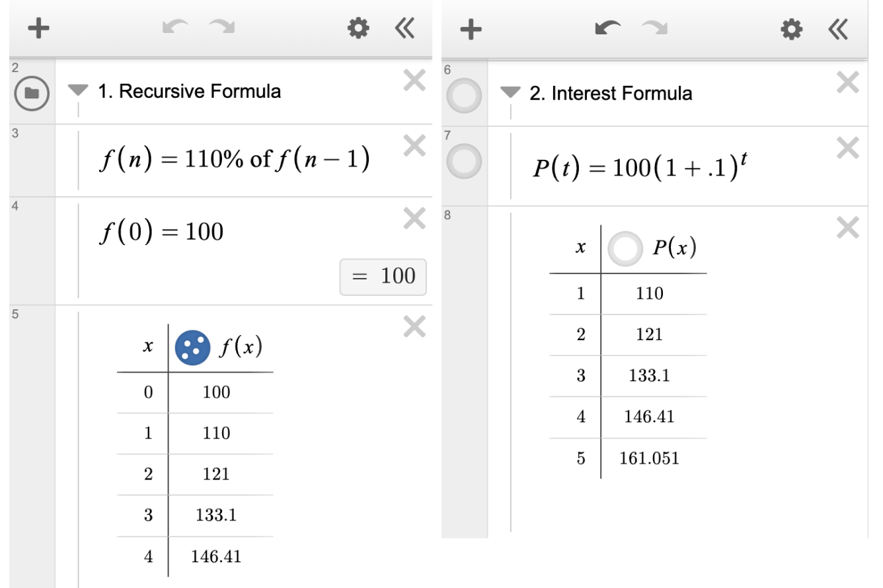
Task: Click the '= 100' result box
Action: pyautogui.click(x=383, y=276)
